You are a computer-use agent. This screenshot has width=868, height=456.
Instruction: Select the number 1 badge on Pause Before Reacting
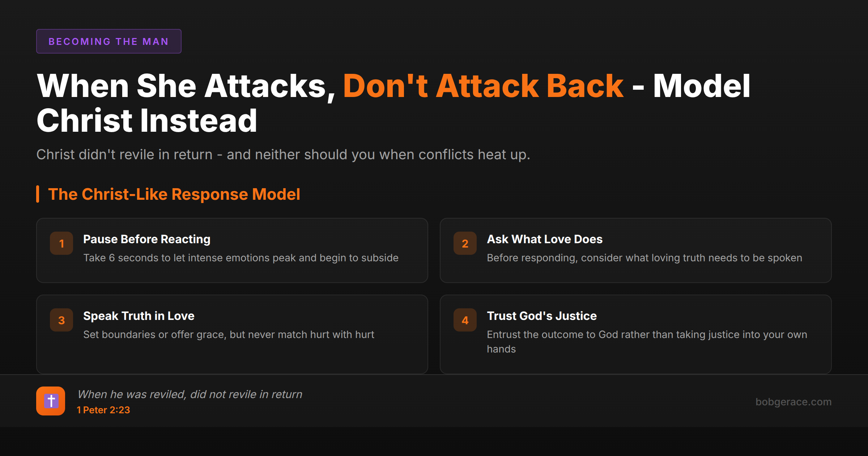click(61, 243)
